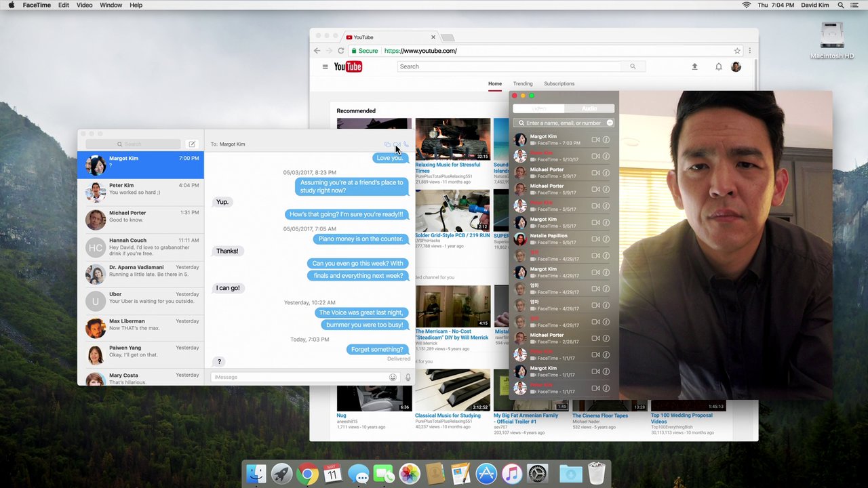Click the add contact plus in FaceTime search
Viewport: 868px width, 488px height.
click(610, 123)
